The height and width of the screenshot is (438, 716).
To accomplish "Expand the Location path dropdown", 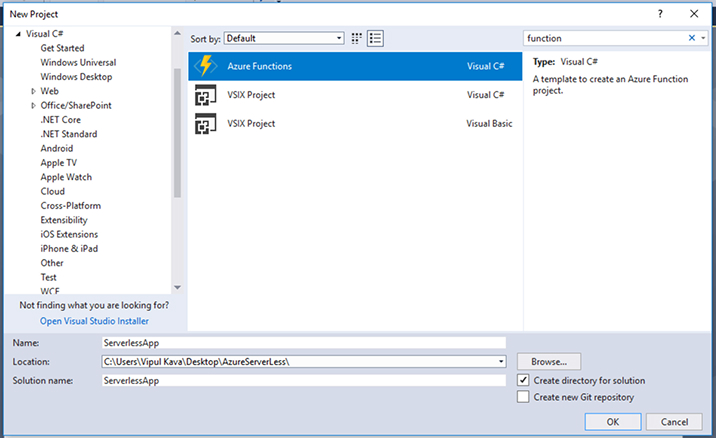I will click(x=500, y=361).
